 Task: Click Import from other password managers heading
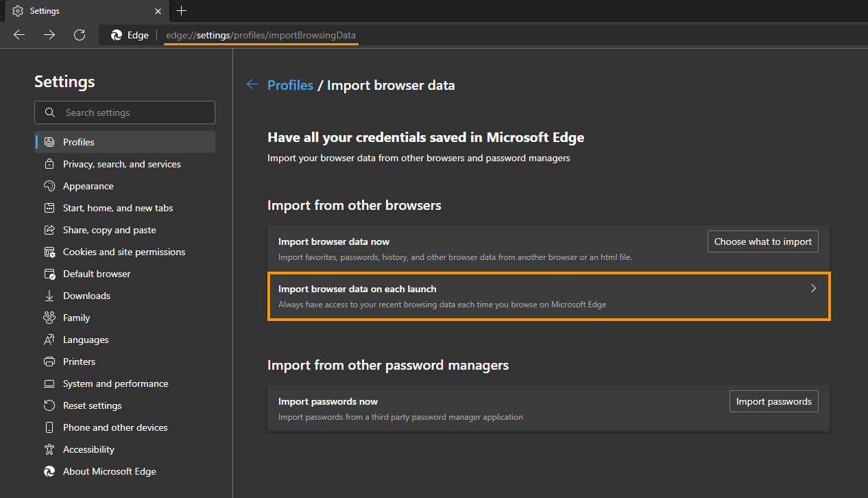388,365
